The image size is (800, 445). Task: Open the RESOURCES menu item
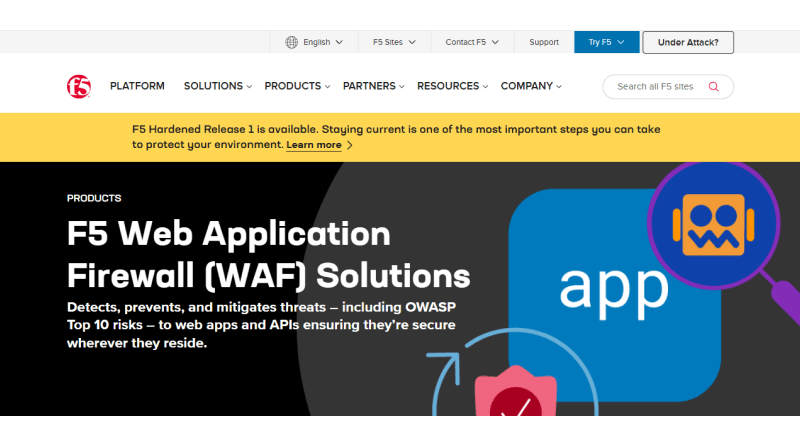coord(448,86)
